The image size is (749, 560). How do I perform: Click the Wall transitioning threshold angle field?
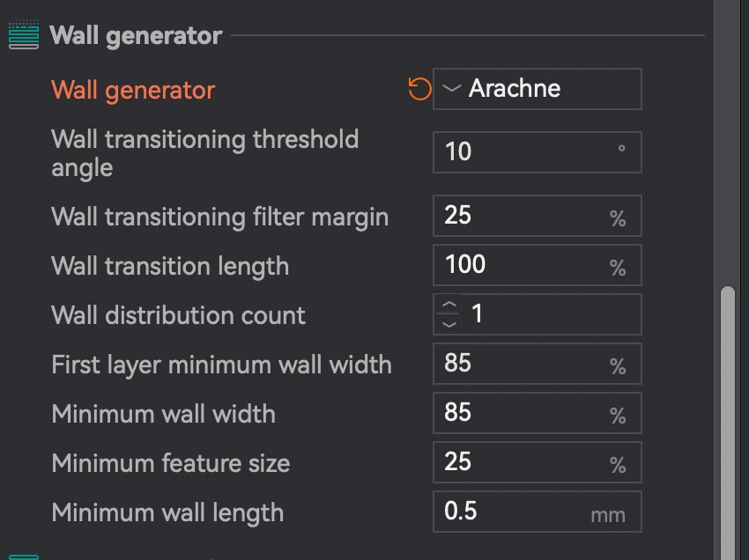pyautogui.click(x=525, y=152)
